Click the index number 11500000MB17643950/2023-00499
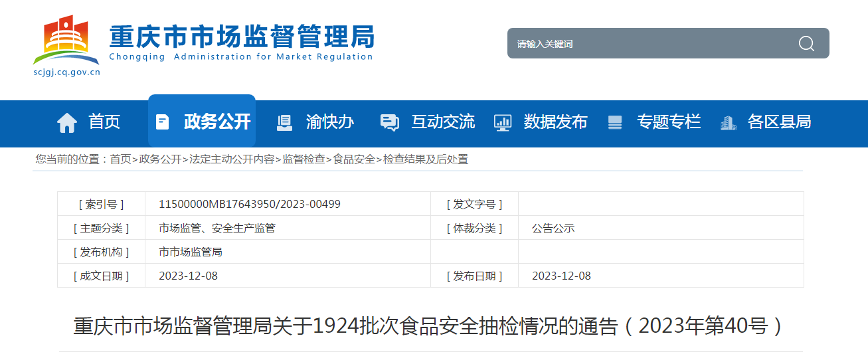The height and width of the screenshot is (362, 868). (x=250, y=204)
